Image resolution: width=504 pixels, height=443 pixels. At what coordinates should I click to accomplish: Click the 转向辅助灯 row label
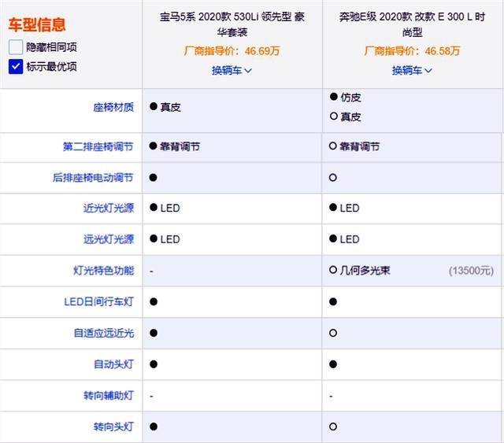coord(109,396)
